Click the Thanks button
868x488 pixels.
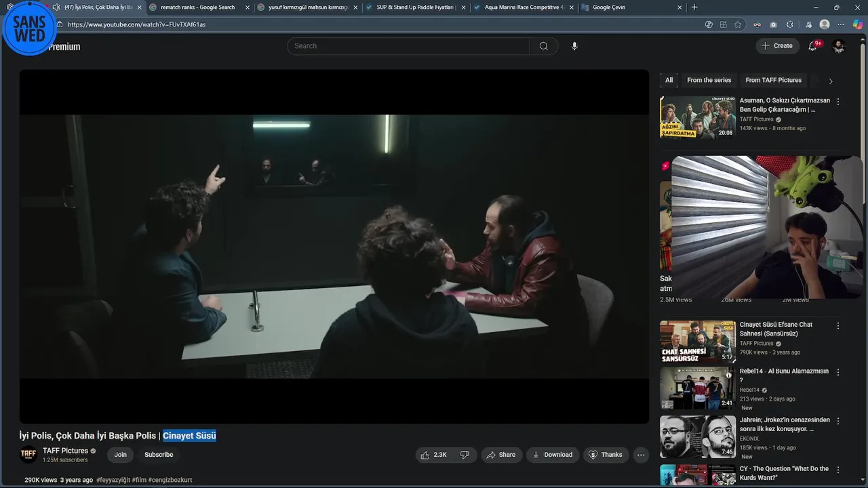point(606,455)
